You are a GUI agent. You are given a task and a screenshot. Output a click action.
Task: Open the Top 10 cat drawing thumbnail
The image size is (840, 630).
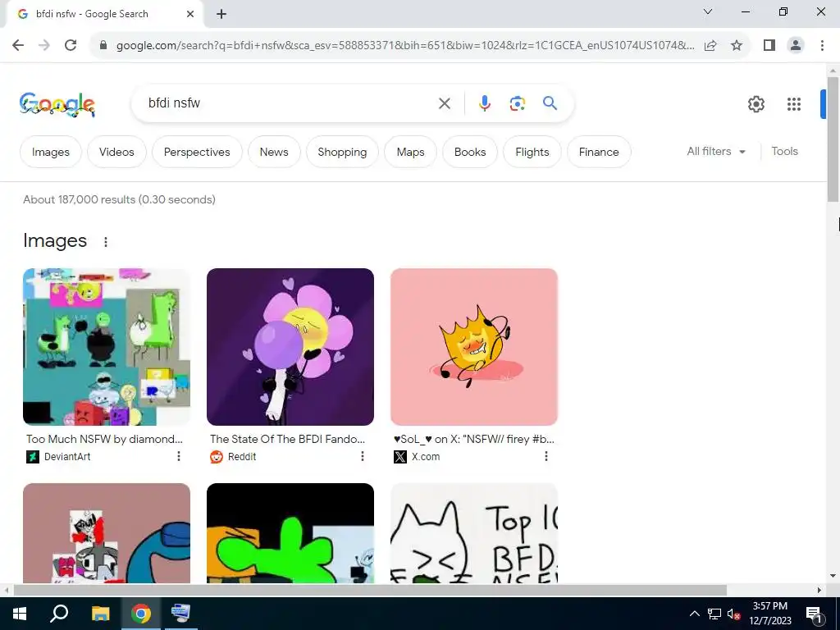pos(474,533)
